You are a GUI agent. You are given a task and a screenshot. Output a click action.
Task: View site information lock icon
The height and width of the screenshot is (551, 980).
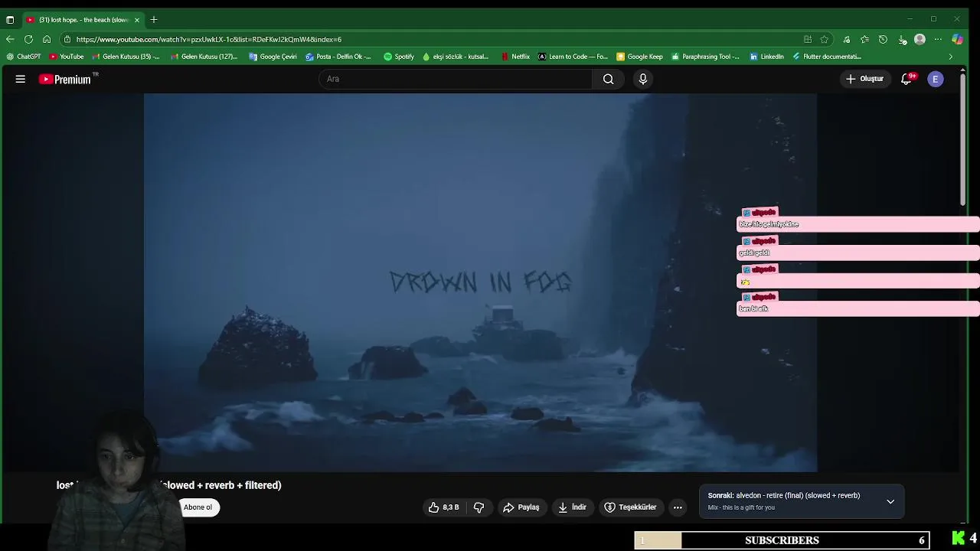(x=67, y=39)
